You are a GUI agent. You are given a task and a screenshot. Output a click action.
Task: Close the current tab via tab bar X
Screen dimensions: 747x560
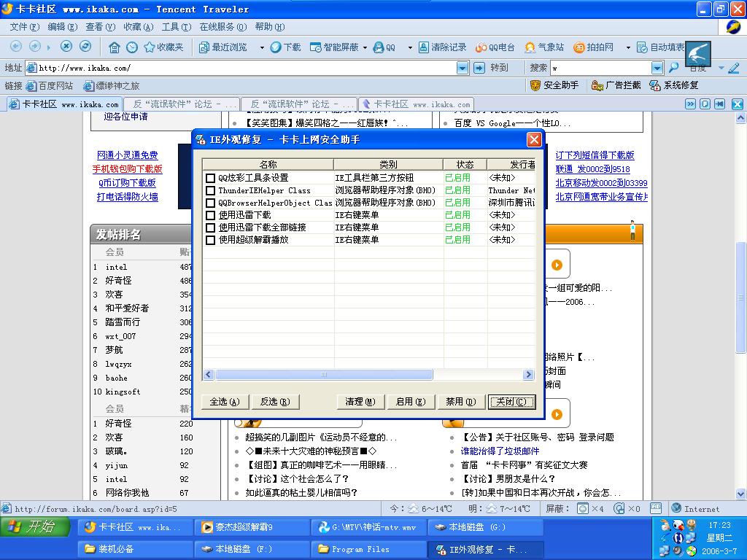tap(738, 104)
